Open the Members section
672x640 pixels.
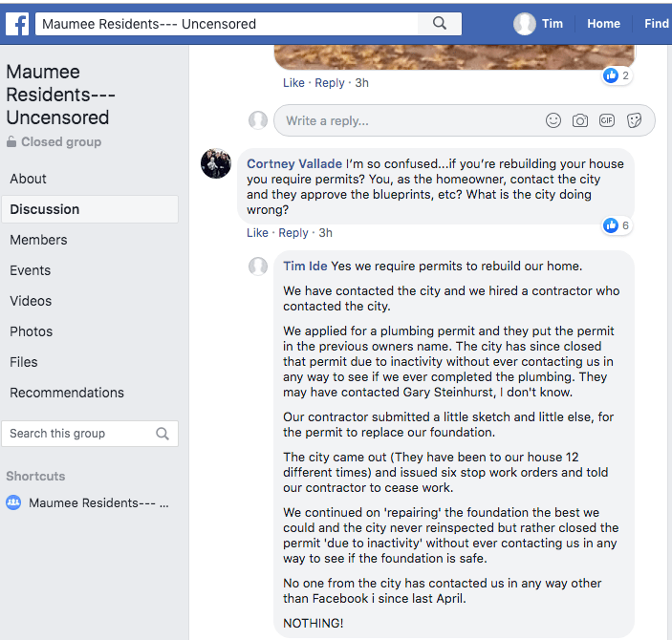[x=38, y=240]
